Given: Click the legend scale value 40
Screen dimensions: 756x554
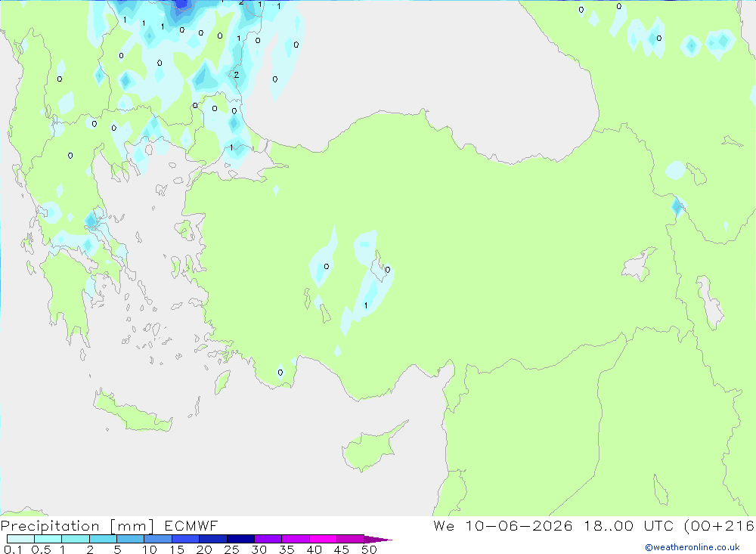Looking at the screenshot, I should [314, 549].
